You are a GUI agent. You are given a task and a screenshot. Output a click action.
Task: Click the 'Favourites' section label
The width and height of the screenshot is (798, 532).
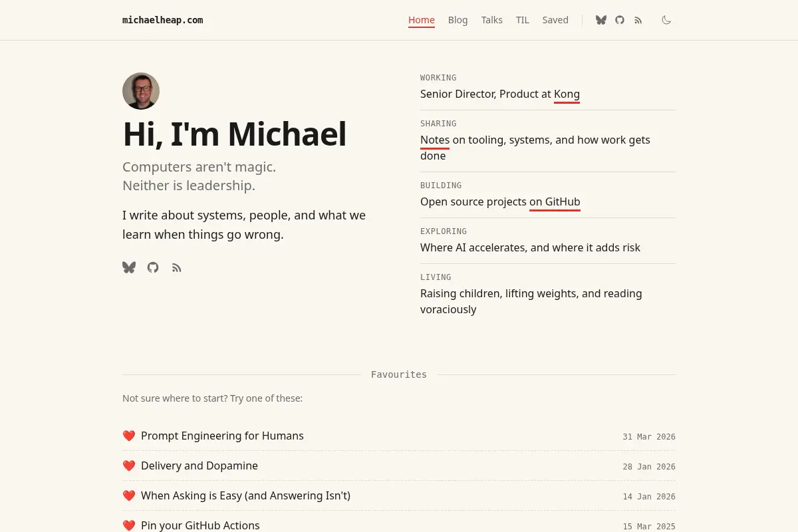pyautogui.click(x=399, y=374)
